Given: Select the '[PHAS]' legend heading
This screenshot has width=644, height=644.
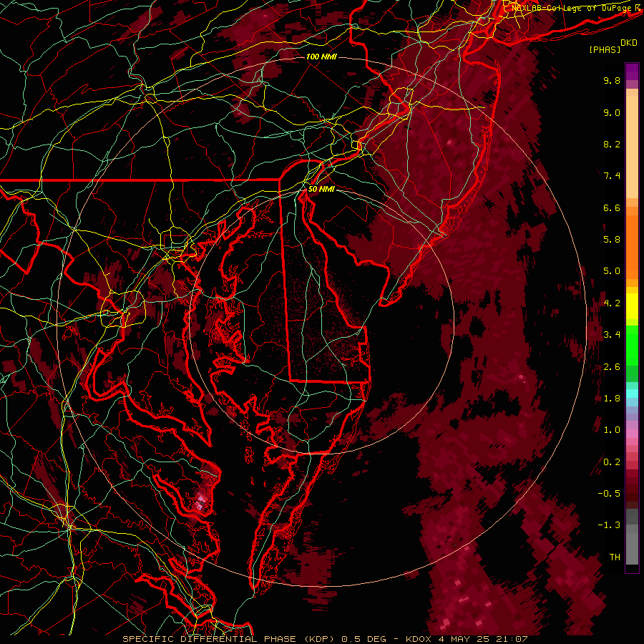Looking at the screenshot, I should 605,49.
